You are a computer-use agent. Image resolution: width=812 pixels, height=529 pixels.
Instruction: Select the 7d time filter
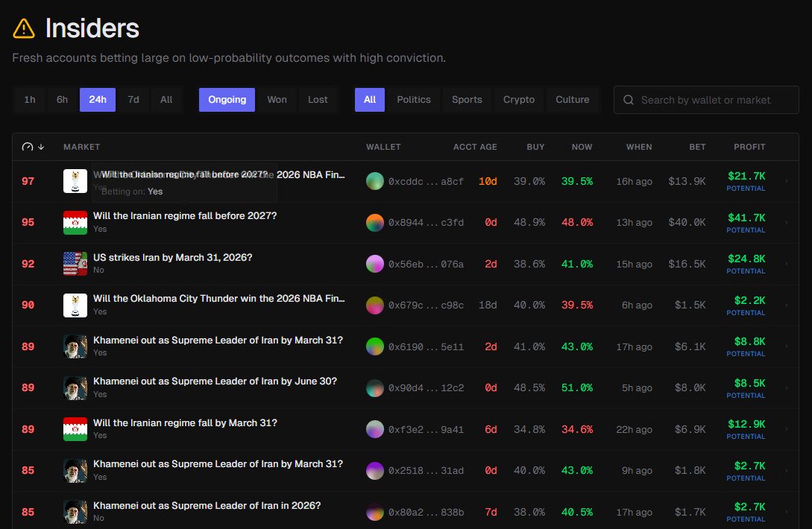[x=133, y=100]
